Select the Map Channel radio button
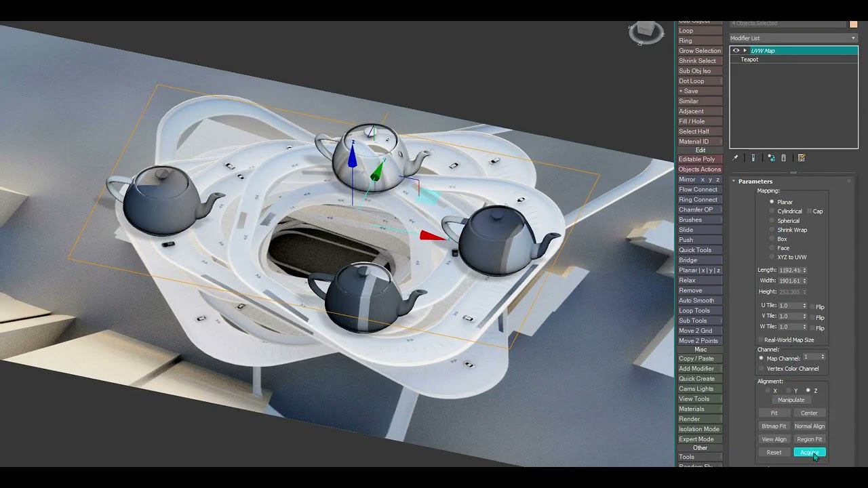This screenshot has width=868, height=488. [x=761, y=358]
